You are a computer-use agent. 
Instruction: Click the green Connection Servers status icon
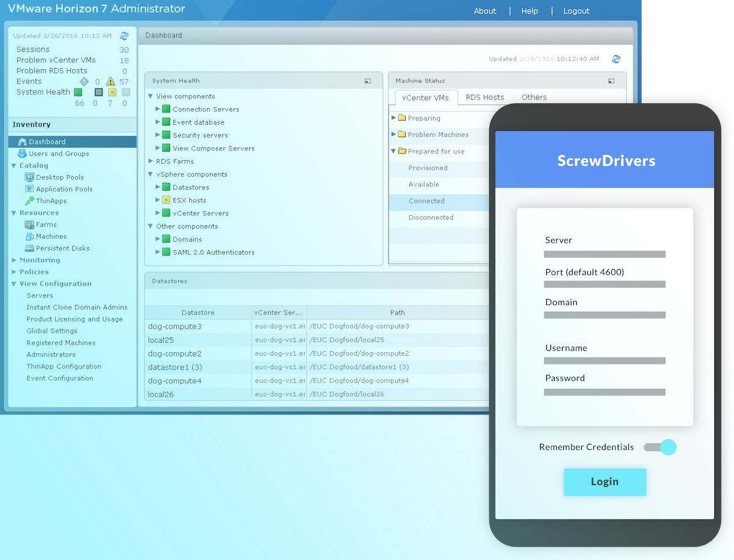tap(166, 109)
